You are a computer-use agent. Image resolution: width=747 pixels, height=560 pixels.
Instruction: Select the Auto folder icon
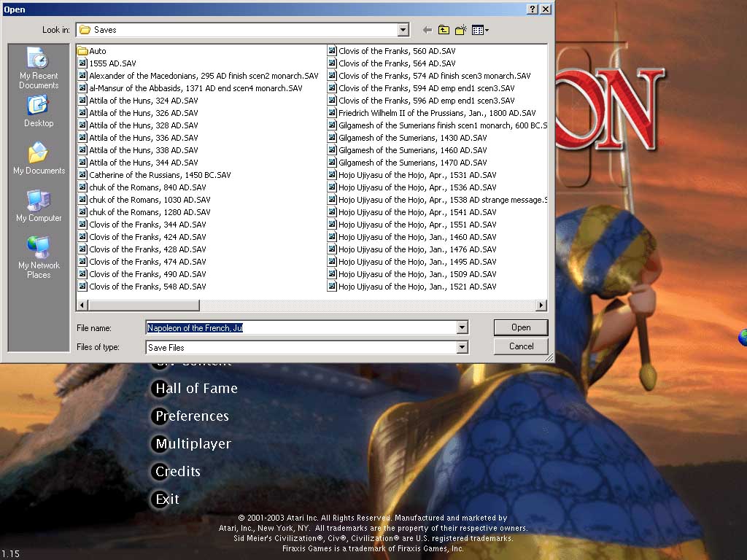pos(82,51)
